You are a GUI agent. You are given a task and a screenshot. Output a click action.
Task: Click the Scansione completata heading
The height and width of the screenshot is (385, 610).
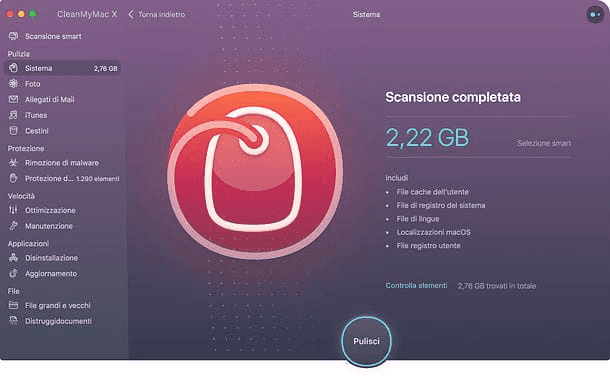(453, 97)
